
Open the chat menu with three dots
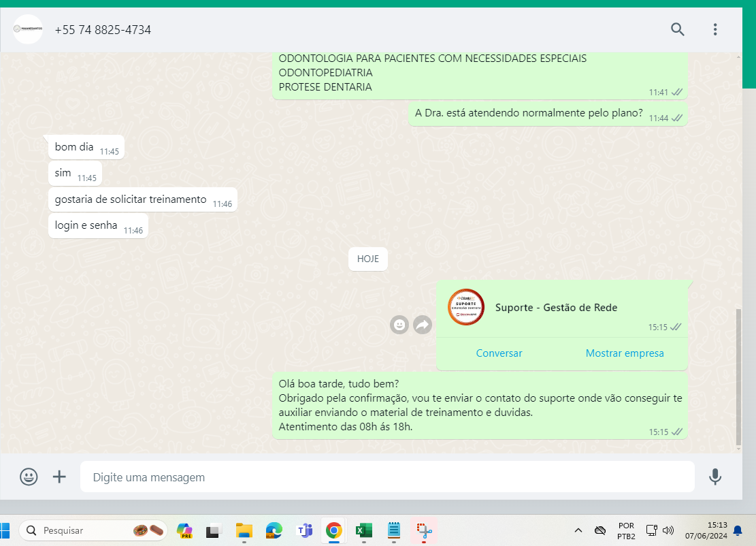click(715, 29)
